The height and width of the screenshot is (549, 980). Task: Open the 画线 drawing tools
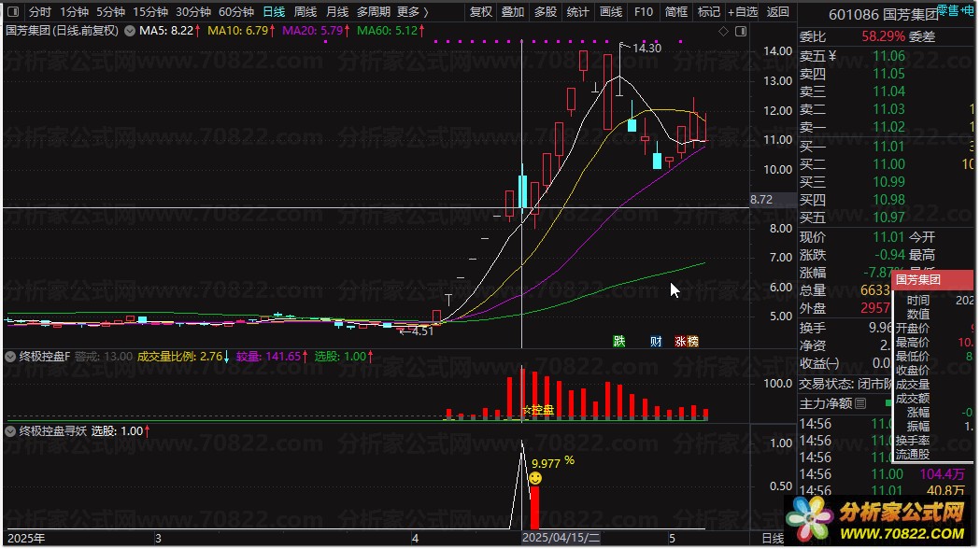[611, 12]
